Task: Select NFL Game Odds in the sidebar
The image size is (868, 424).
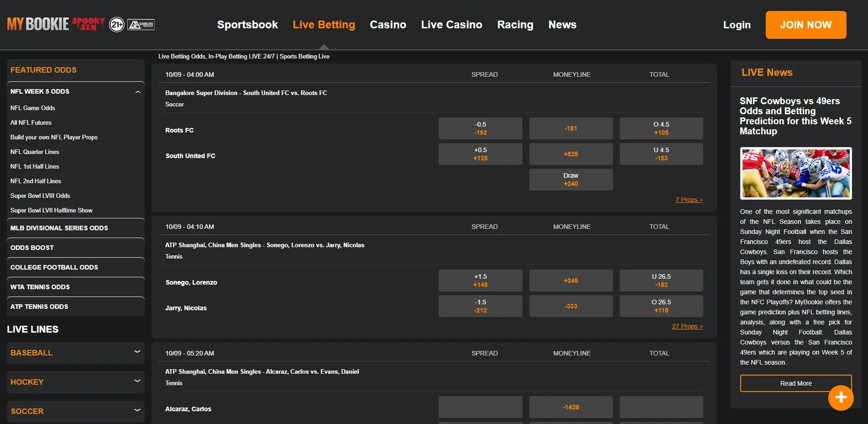Action: (33, 108)
